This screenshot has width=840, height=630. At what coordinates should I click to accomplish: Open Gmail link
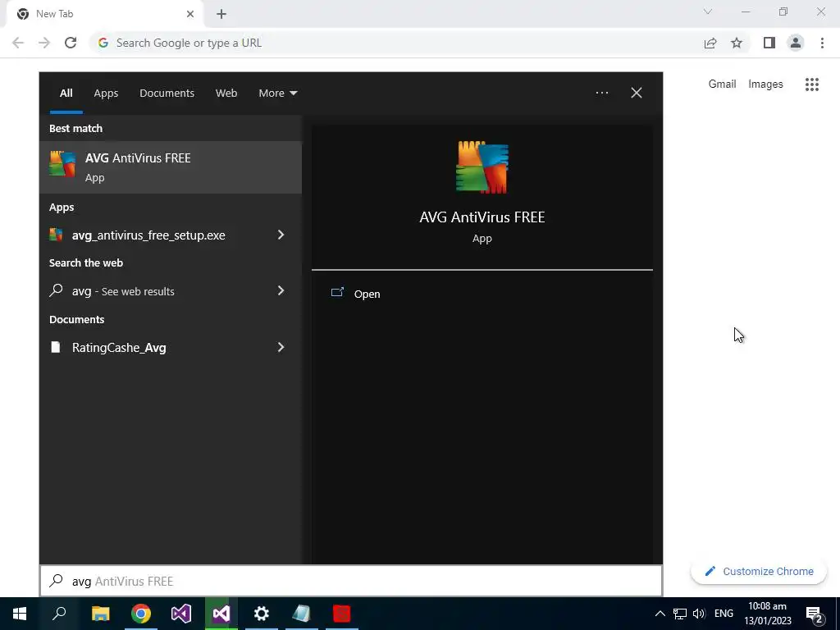tap(722, 84)
